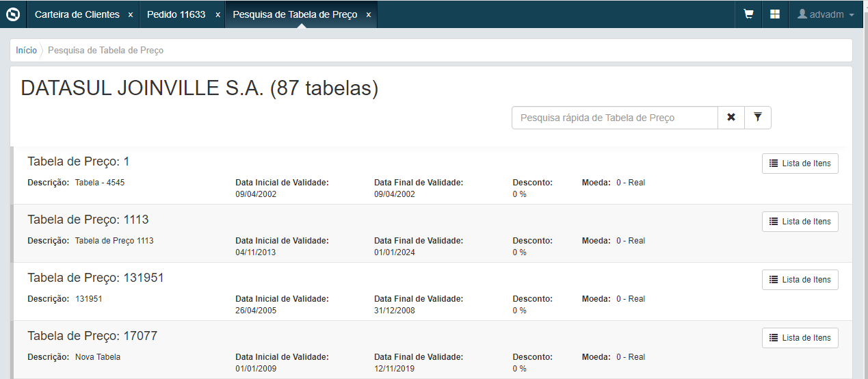Open Lista de Itens for table 1113
Screen dimensions: 868x379
[x=800, y=222]
